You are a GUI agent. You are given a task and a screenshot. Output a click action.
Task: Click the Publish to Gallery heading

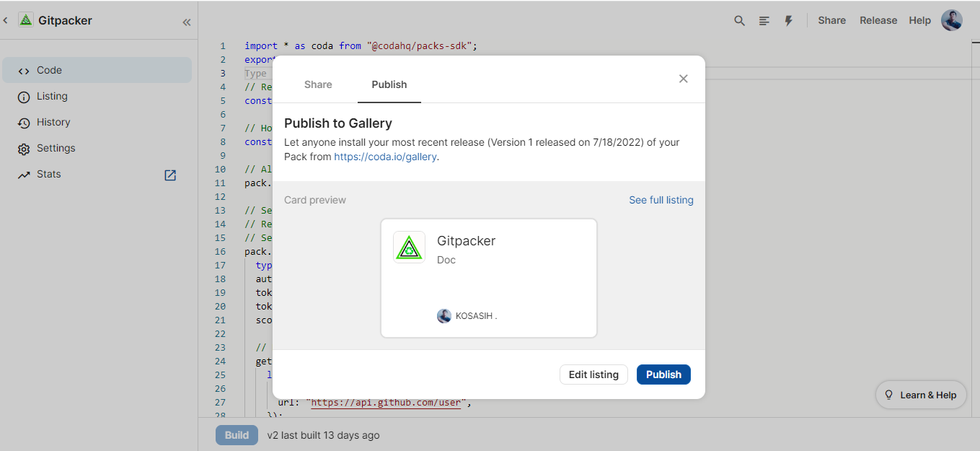tap(338, 123)
